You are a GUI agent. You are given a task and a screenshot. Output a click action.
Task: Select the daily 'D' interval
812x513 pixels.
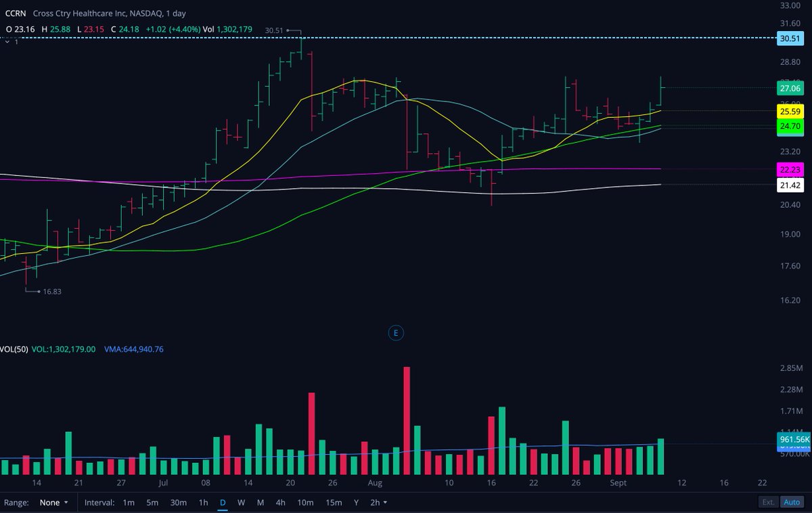(223, 503)
